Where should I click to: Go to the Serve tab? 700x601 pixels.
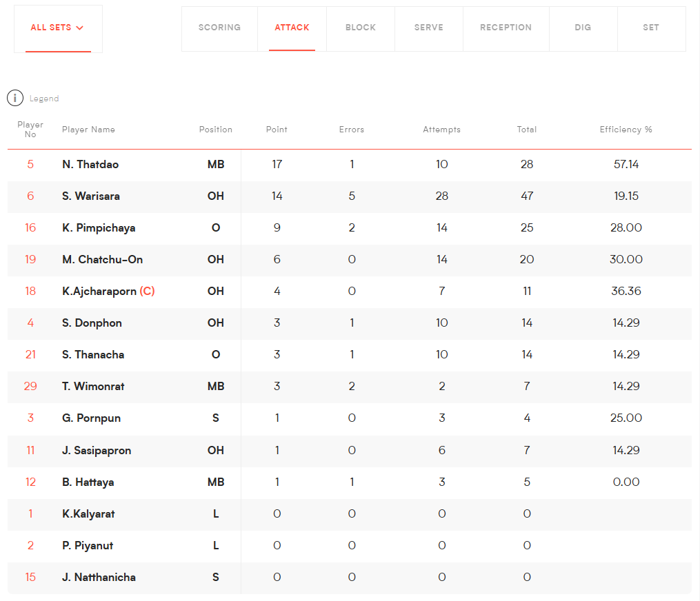click(428, 28)
